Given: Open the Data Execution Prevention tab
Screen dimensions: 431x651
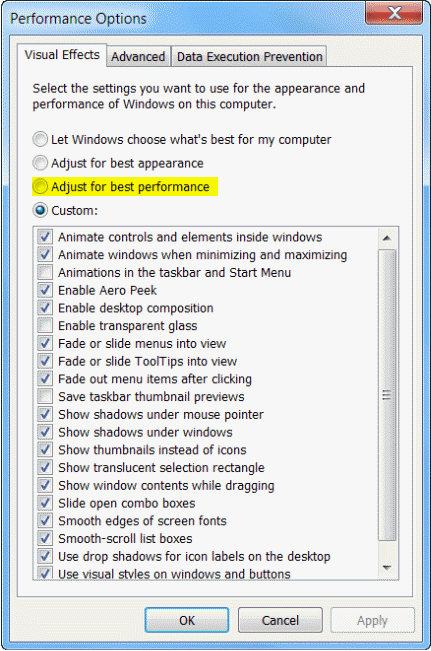Looking at the screenshot, I should pos(249,56).
